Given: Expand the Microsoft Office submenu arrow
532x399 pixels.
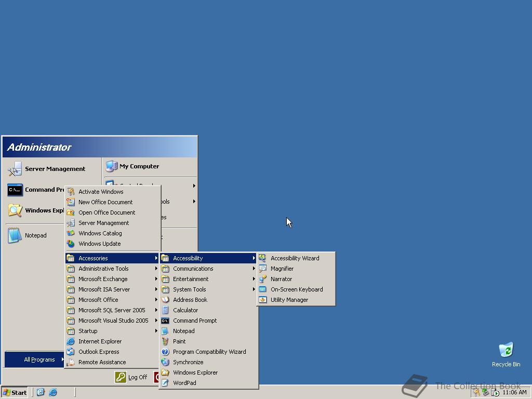Looking at the screenshot, I should [156, 300].
